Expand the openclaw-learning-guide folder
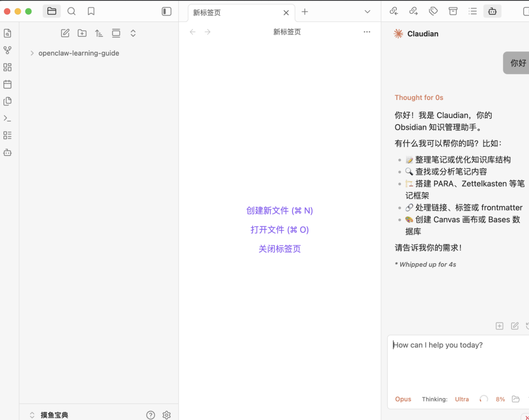The height and width of the screenshot is (420, 529). [x=31, y=53]
